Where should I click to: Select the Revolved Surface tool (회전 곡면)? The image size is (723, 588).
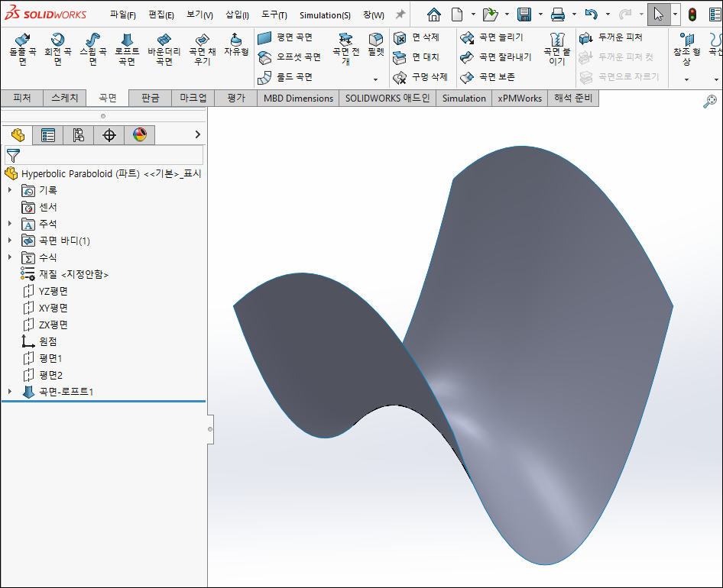[x=57, y=50]
